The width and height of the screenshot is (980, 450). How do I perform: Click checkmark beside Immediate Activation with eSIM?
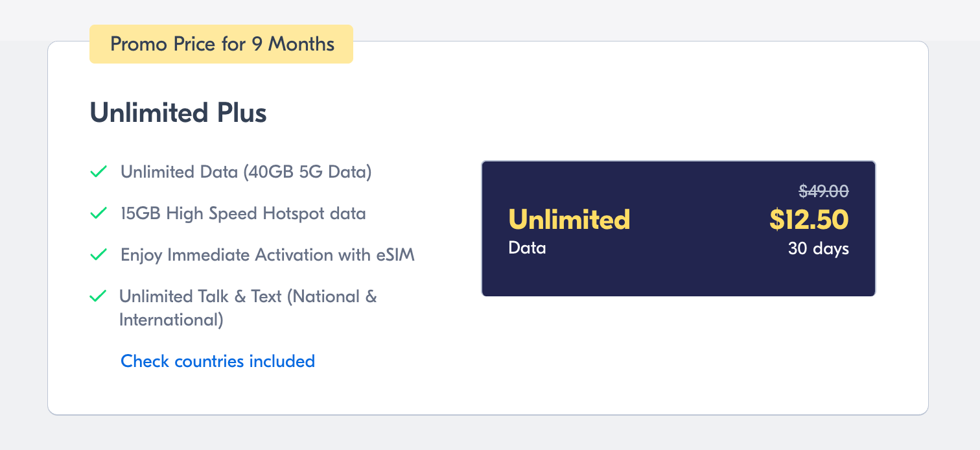coord(98,255)
